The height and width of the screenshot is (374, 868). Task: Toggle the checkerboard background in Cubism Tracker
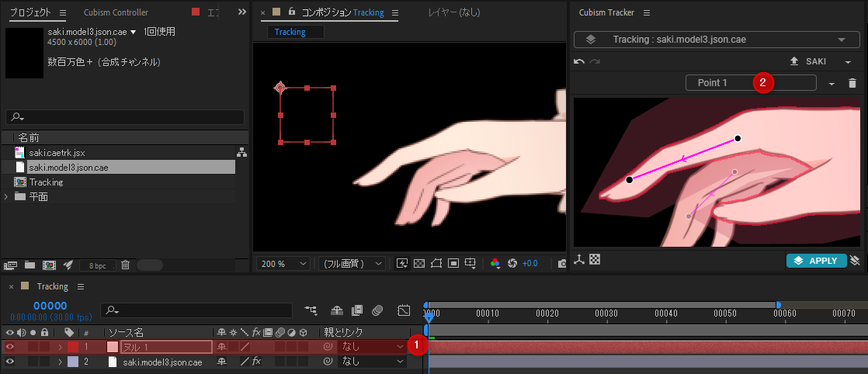[595, 260]
